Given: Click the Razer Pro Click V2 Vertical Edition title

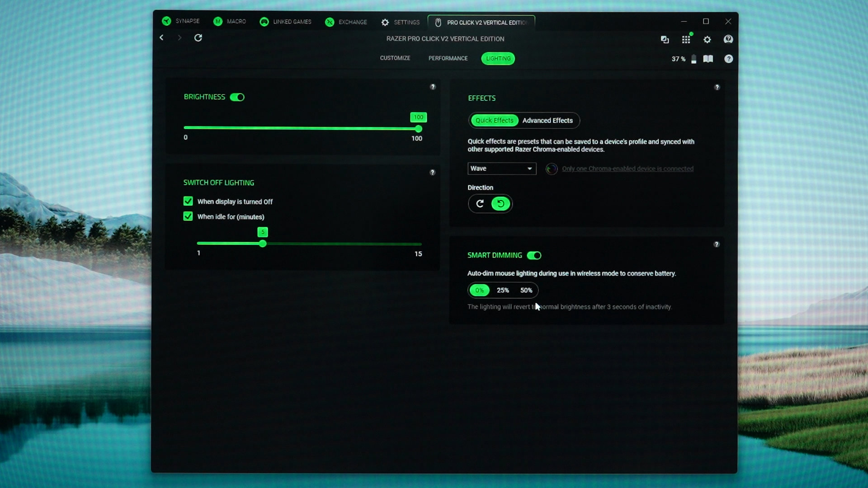Looking at the screenshot, I should tap(445, 39).
